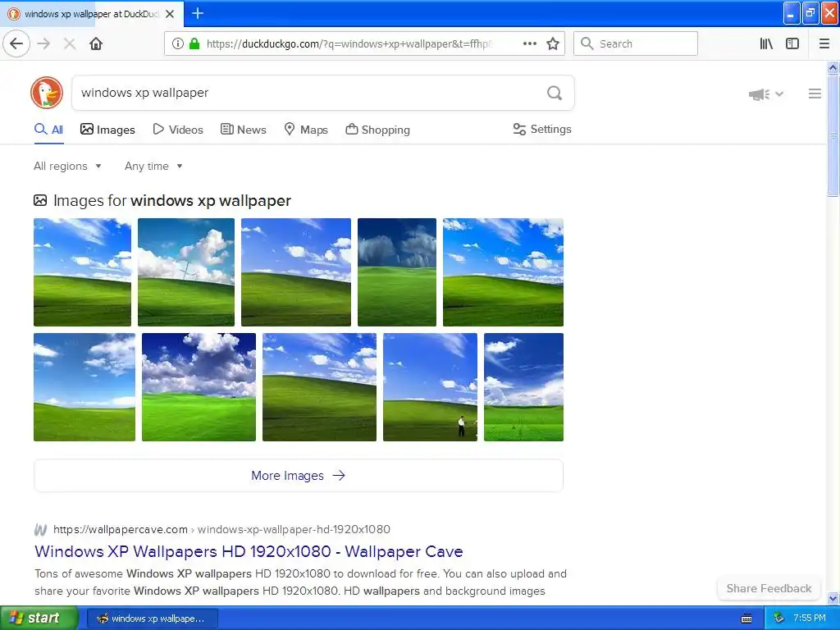The height and width of the screenshot is (630, 840).
Task: Switch to the Shopping tab
Action: (377, 130)
